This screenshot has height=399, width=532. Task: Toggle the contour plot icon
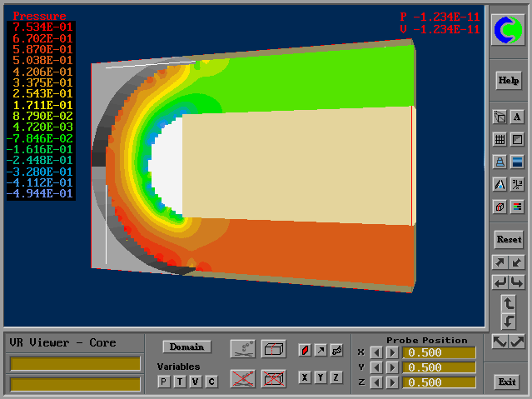[x=305, y=350]
